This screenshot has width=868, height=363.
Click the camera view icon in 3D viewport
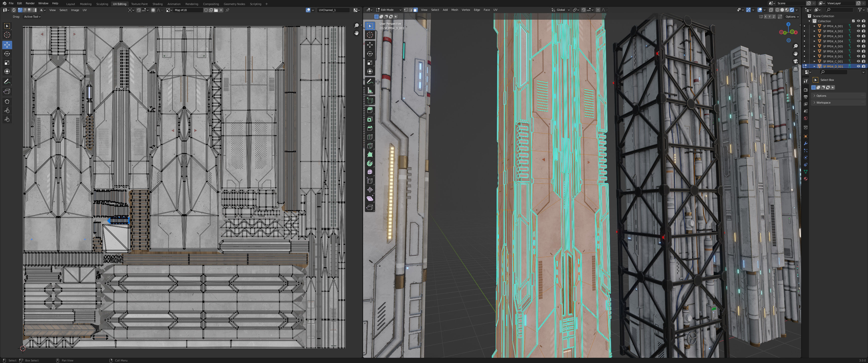pos(796,61)
